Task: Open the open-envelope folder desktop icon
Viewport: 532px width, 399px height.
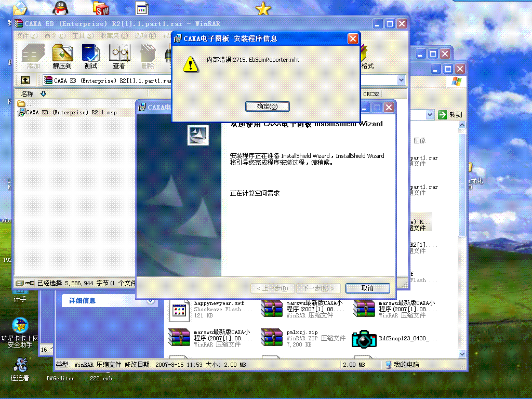Action: click(x=20, y=8)
